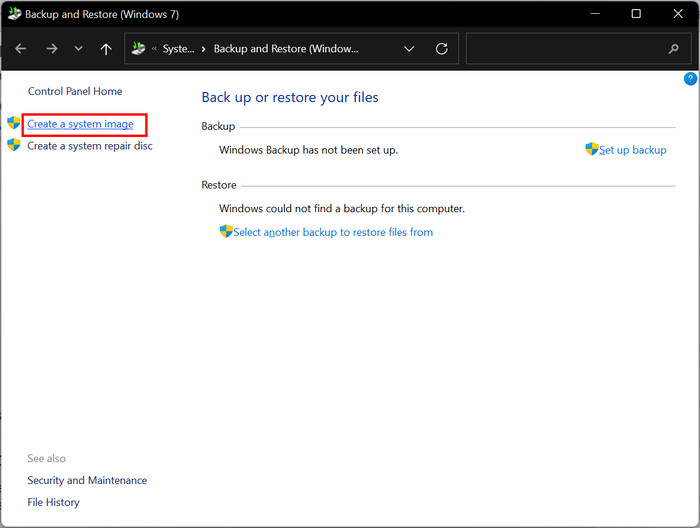Click the address bar Control Panel icon
700x528 pixels.
(x=138, y=48)
